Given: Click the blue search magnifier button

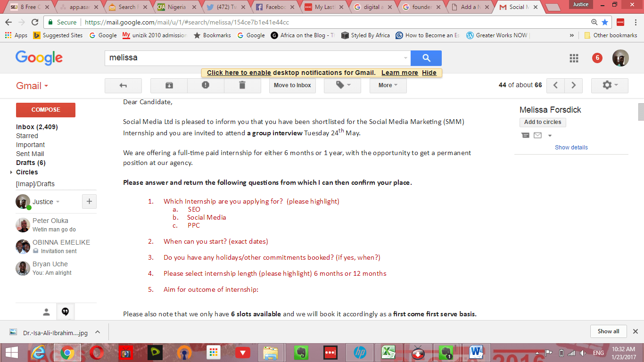Looking at the screenshot, I should pos(426,58).
